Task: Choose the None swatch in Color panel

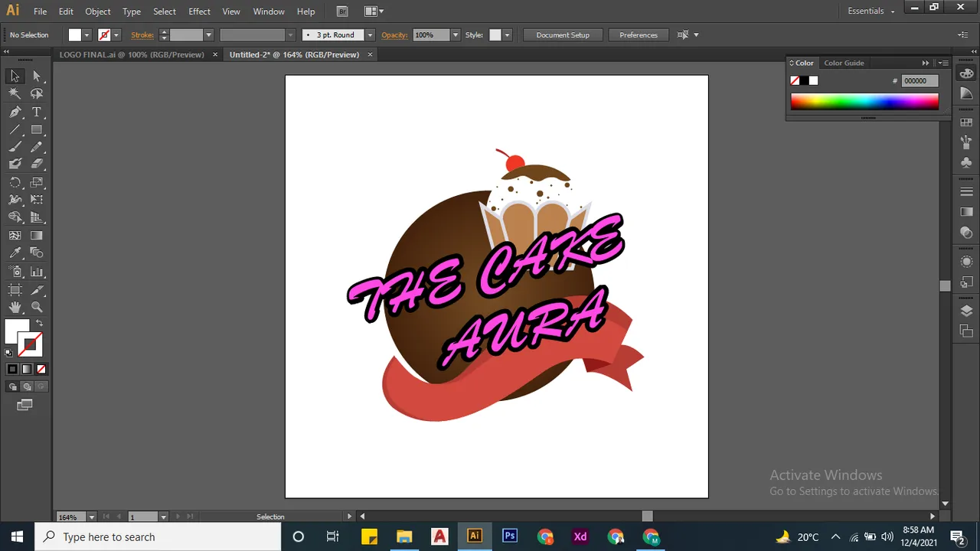Action: (x=795, y=80)
